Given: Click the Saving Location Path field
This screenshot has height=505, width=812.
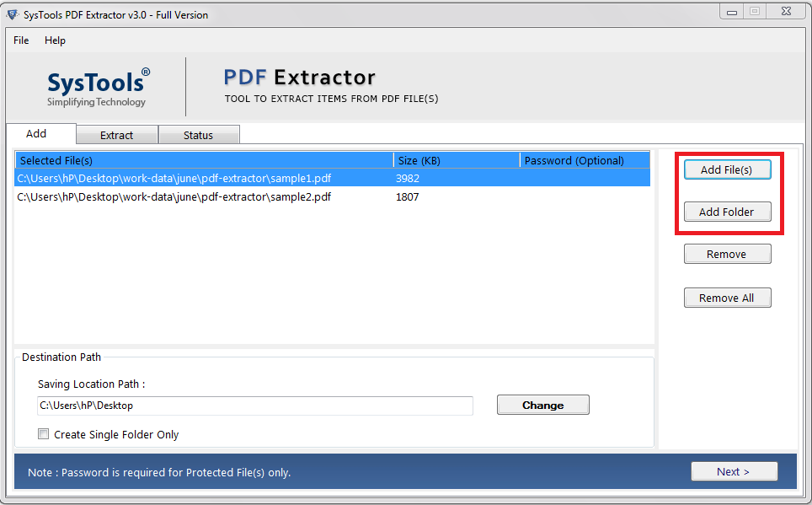Looking at the screenshot, I should coord(254,406).
